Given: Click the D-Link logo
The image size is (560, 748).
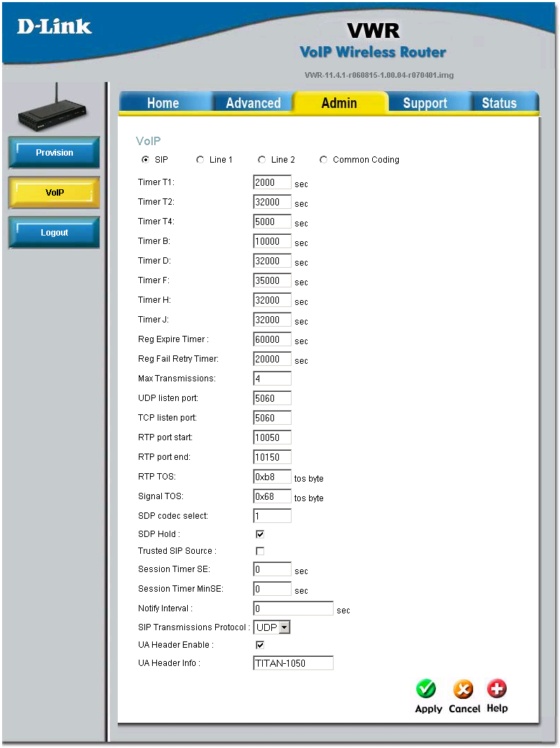Looking at the screenshot, I should pos(54,27).
